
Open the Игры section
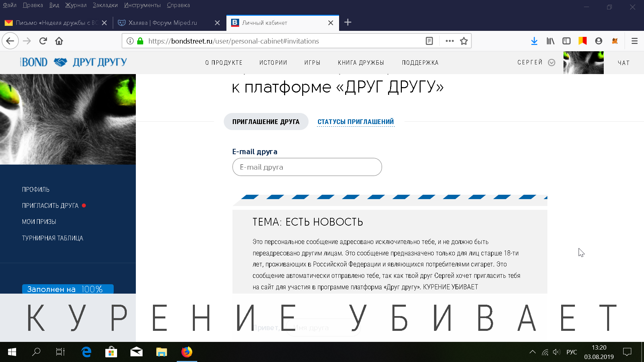[312, 63]
